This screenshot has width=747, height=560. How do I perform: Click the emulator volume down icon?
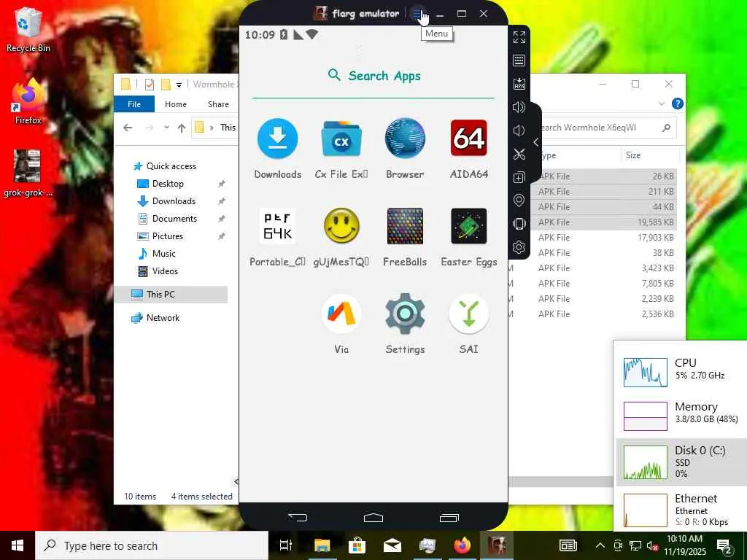coord(519,131)
